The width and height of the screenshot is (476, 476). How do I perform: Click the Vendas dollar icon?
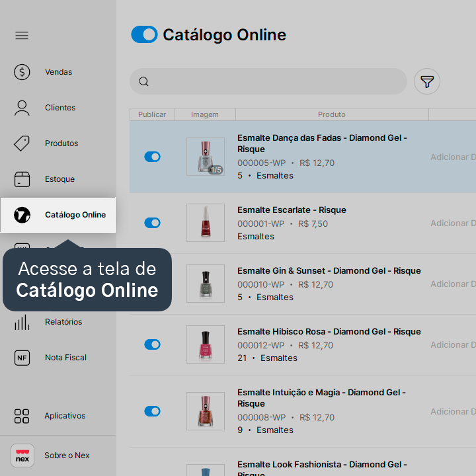(x=22, y=72)
